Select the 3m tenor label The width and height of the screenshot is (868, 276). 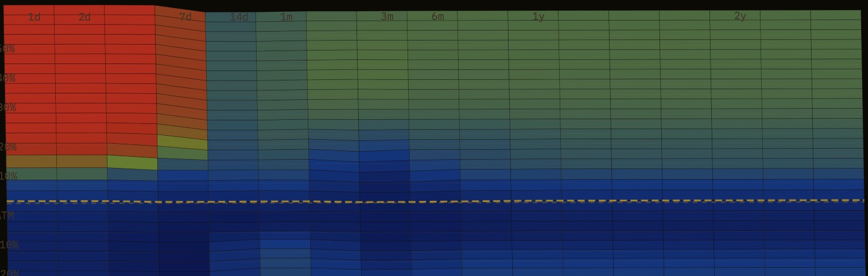tap(387, 16)
